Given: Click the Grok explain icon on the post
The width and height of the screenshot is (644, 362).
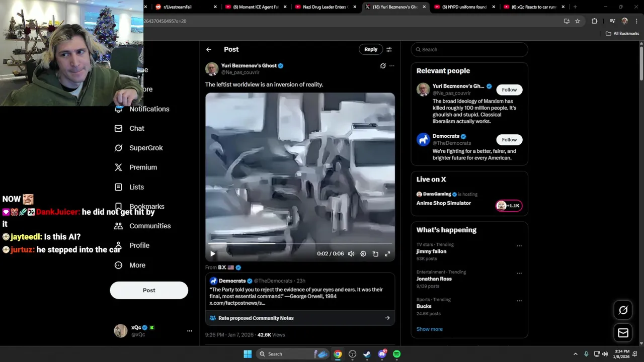Looking at the screenshot, I should click(383, 66).
